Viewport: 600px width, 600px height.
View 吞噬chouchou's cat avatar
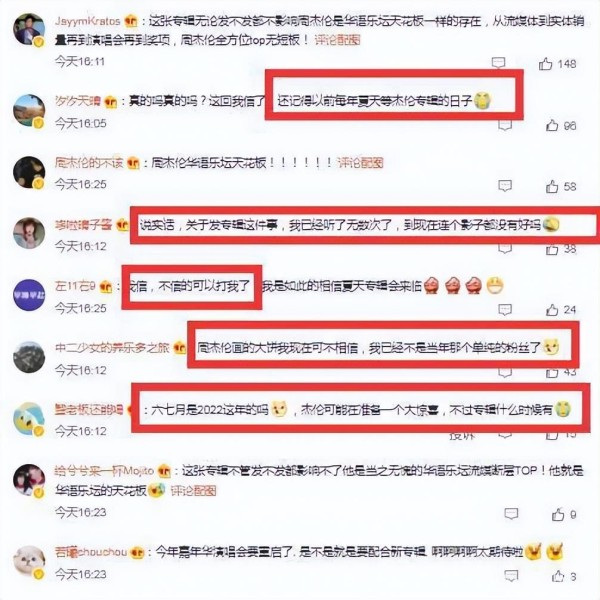29,560
